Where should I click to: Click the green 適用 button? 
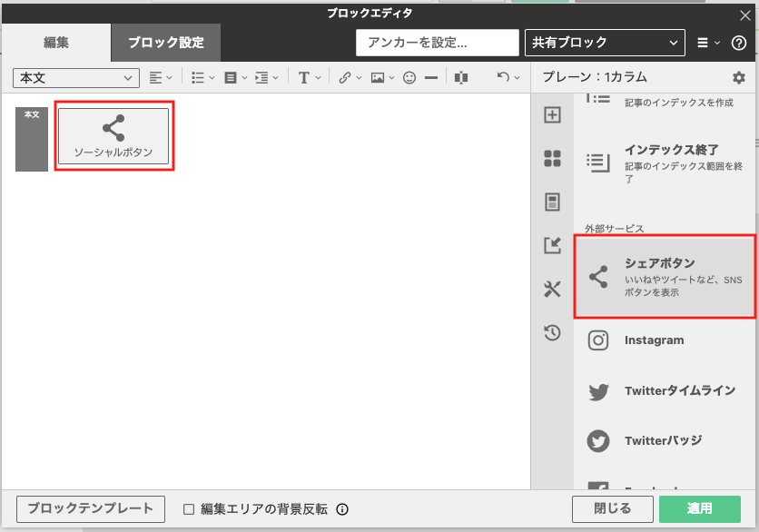pos(699,508)
